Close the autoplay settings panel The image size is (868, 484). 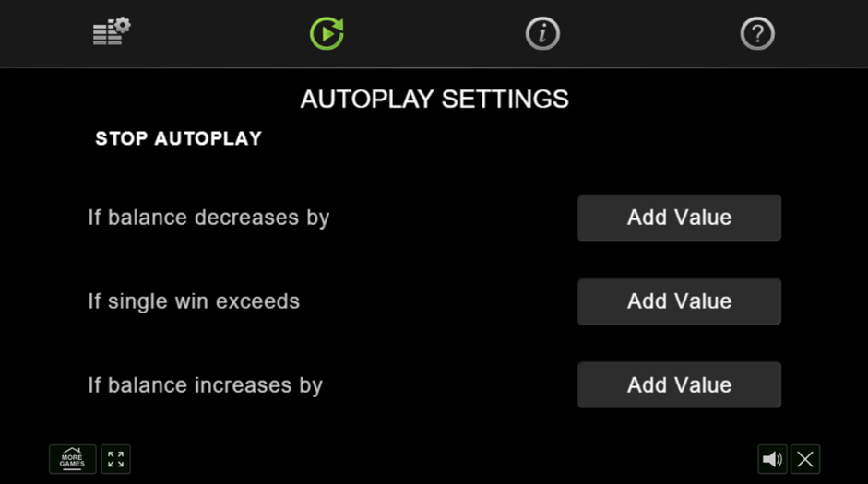click(805, 459)
